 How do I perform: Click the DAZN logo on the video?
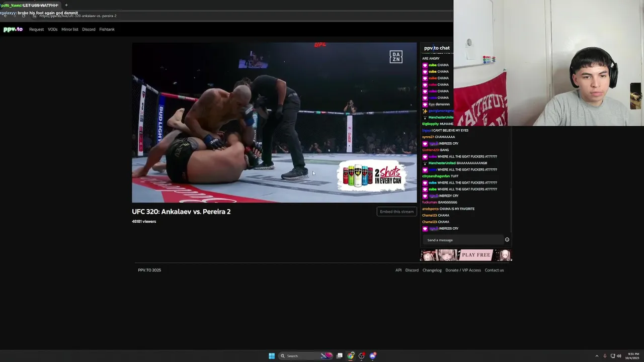pos(396,57)
